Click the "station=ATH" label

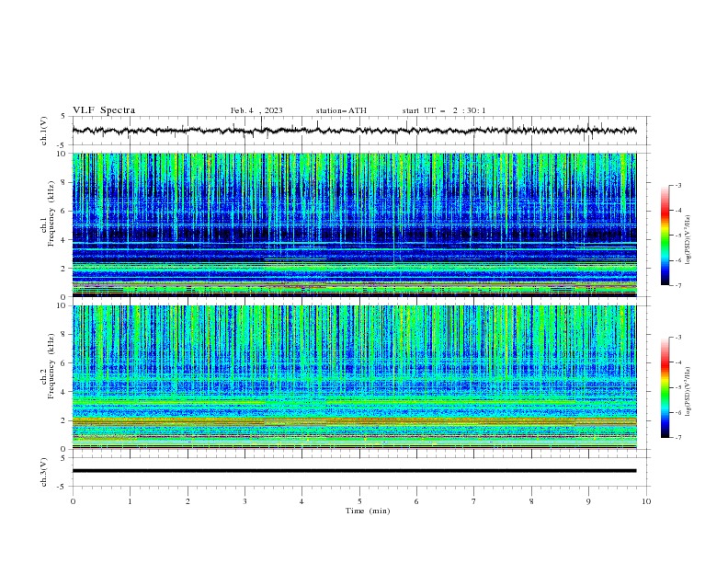tap(341, 110)
